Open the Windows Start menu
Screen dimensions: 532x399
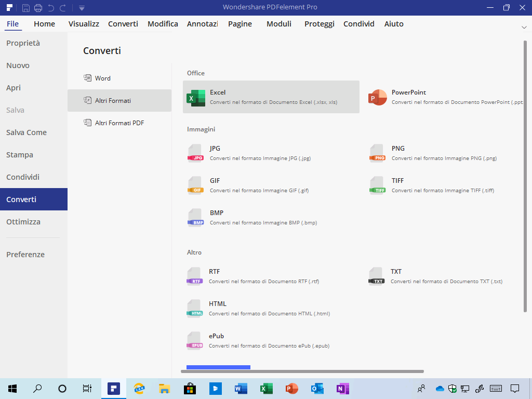pyautogui.click(x=12, y=389)
